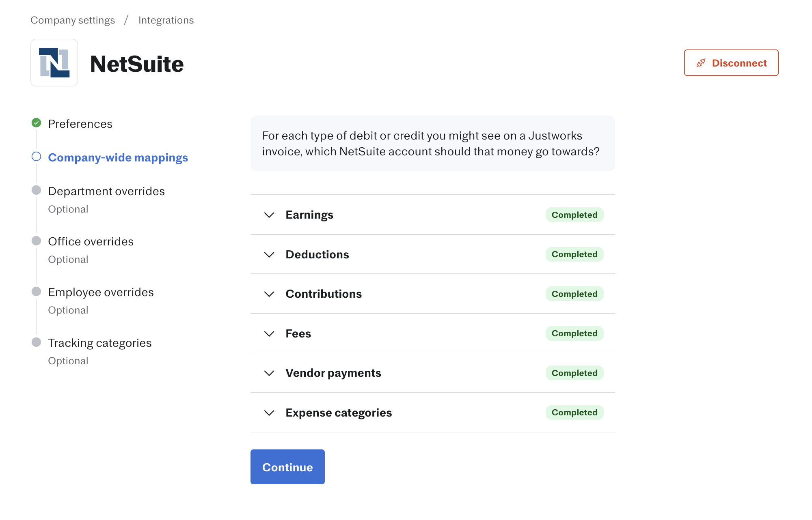Screen dimensions: 812x520
Task: Select the Company-wide mappings step
Action: (x=118, y=157)
